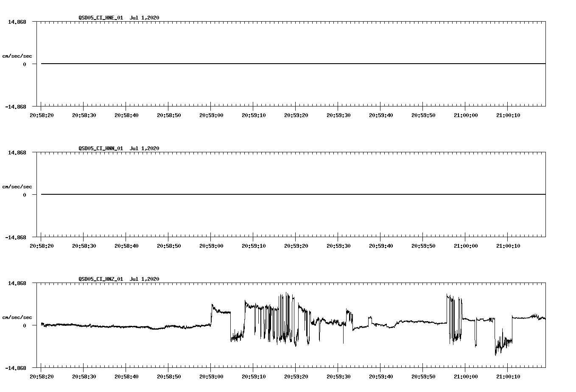The width and height of the screenshot is (576, 392).
Task: Click the 0 axis value of HNE plot
Action: [25, 64]
